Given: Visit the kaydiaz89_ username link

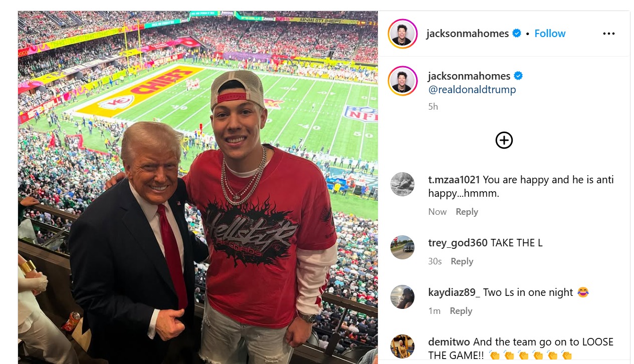Looking at the screenshot, I should pos(454,292).
